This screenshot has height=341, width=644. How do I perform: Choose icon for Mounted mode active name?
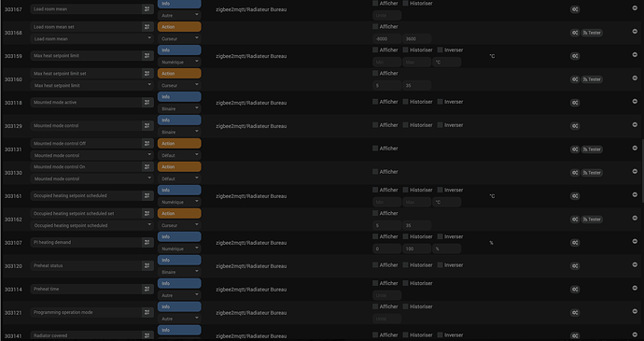(x=147, y=103)
